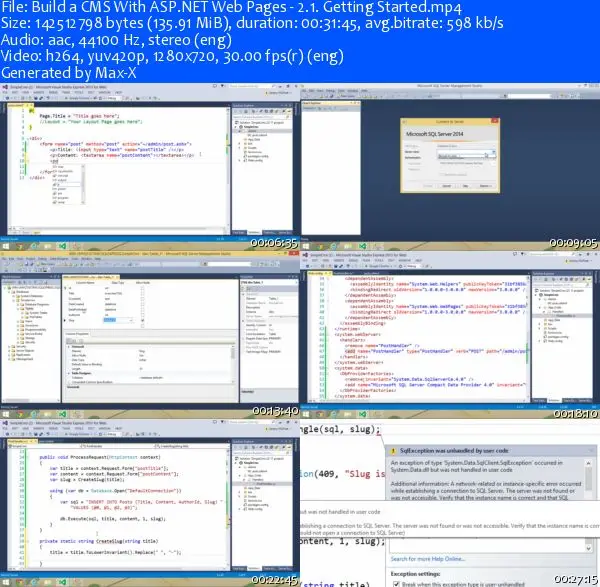
Task: Click the 'db.Execute(sql, title, content, 1, slug);' line at 00:22:45
Action: coord(112,519)
